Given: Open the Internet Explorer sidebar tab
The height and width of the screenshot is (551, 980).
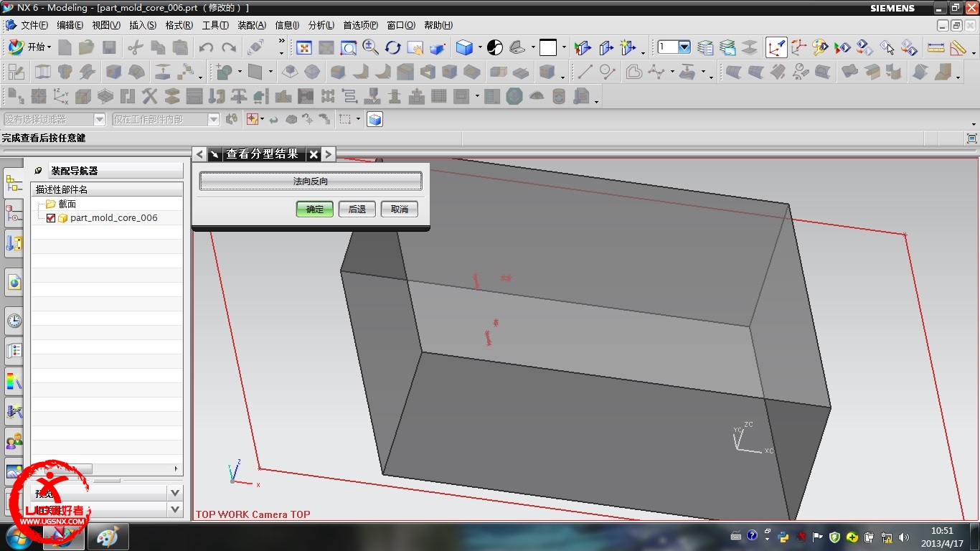Looking at the screenshot, I should (14, 283).
